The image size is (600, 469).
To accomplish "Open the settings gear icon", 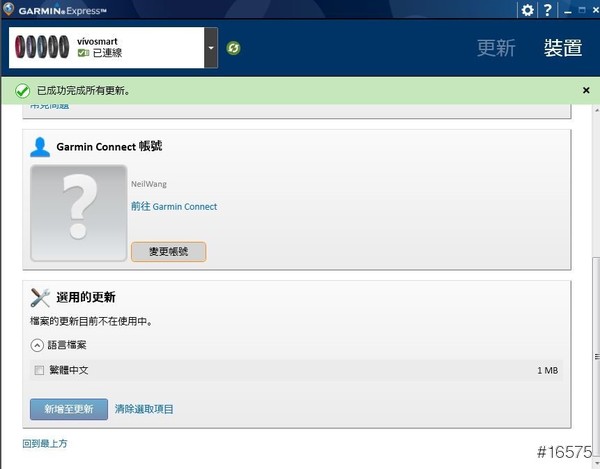I will 527,10.
